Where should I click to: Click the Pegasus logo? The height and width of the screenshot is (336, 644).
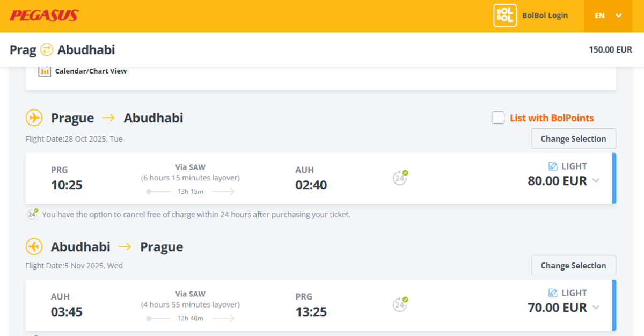click(44, 16)
